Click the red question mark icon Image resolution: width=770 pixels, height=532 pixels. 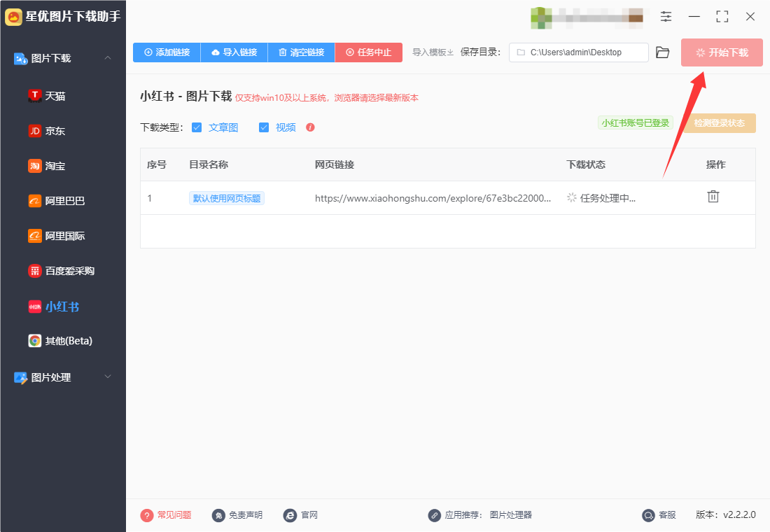point(147,515)
